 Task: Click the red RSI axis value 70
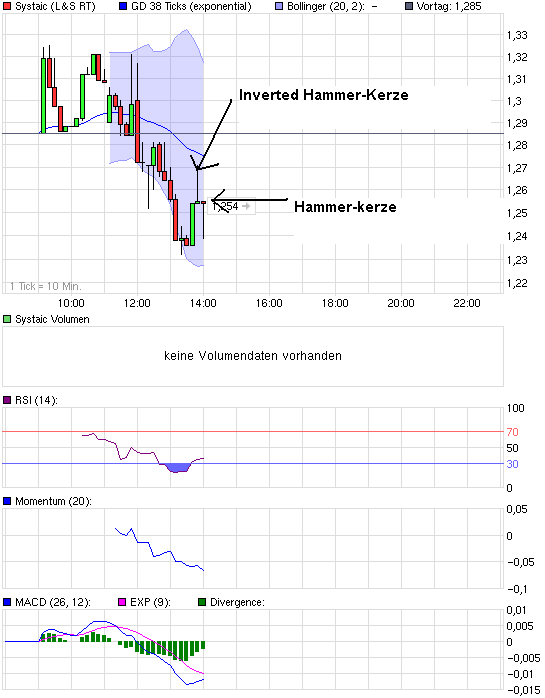[x=512, y=432]
